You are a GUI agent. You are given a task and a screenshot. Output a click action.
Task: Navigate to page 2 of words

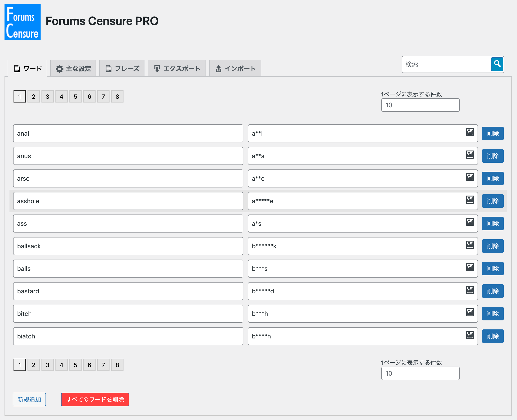33,96
